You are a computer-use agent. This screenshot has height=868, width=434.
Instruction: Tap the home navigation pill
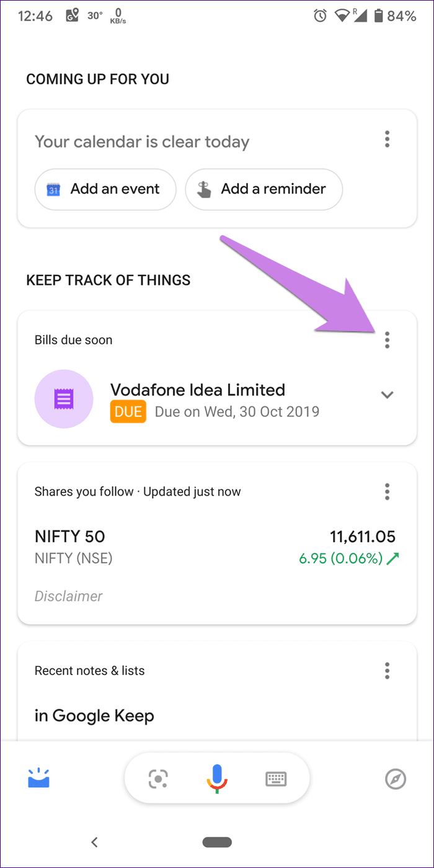[x=217, y=843]
